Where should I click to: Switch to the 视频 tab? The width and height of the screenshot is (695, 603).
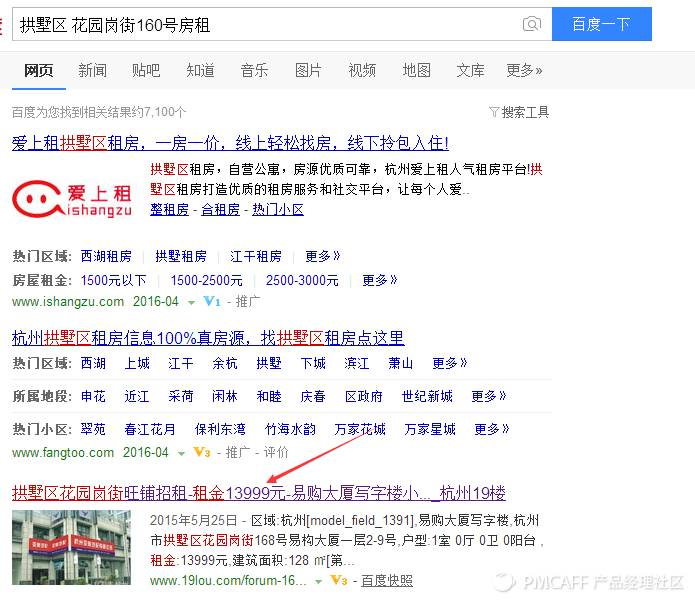[x=363, y=70]
